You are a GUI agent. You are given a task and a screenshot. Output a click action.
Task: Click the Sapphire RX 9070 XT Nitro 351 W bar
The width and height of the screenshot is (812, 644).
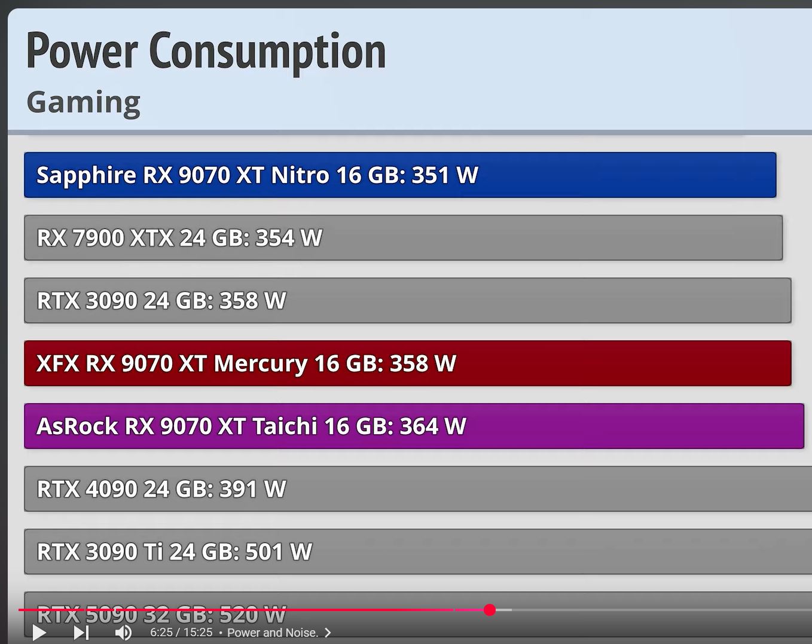click(x=400, y=175)
